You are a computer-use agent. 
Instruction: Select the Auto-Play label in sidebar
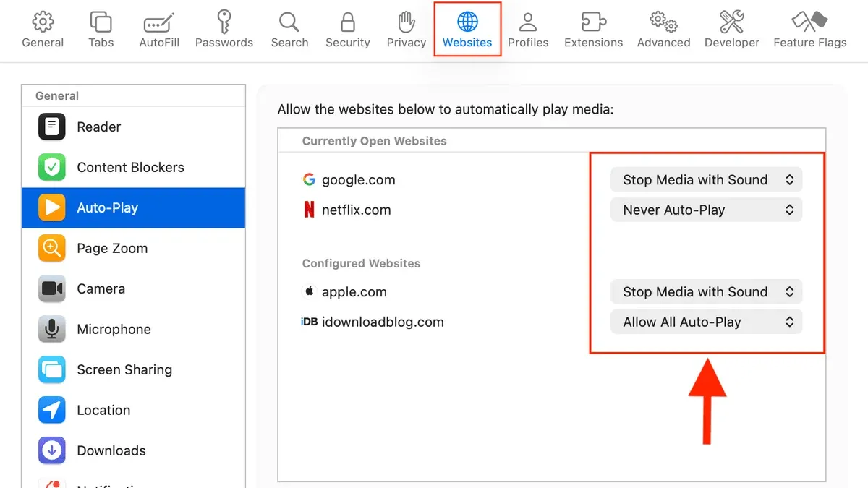click(107, 207)
